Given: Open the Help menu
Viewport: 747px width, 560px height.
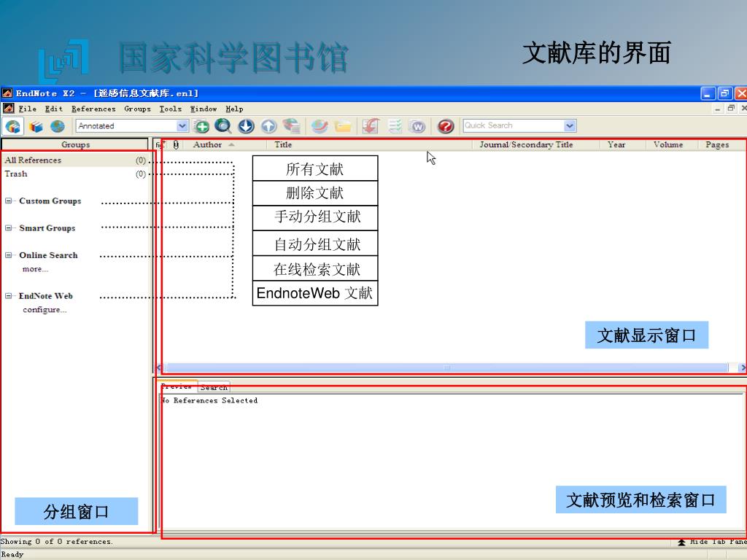Looking at the screenshot, I should coord(234,109).
